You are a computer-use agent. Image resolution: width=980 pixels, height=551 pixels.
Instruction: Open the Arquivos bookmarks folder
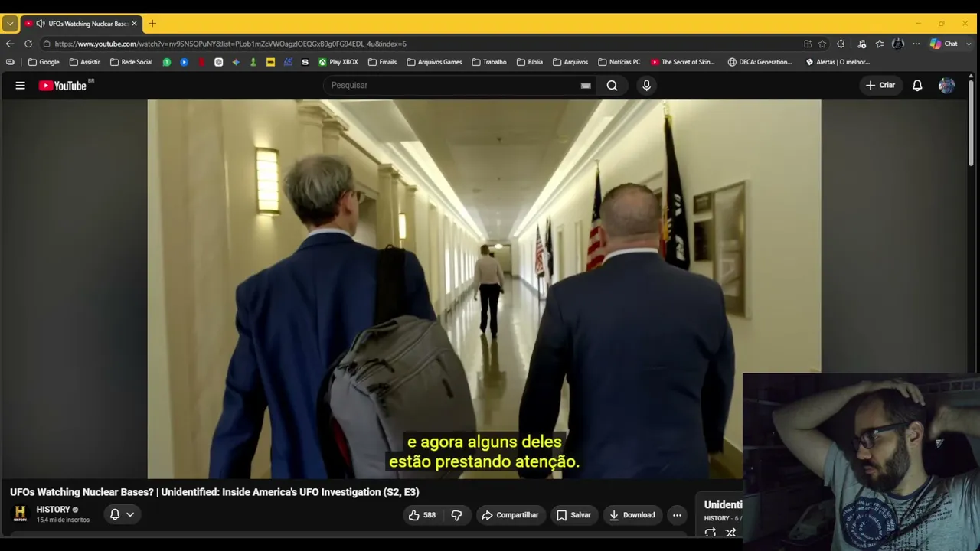click(570, 62)
